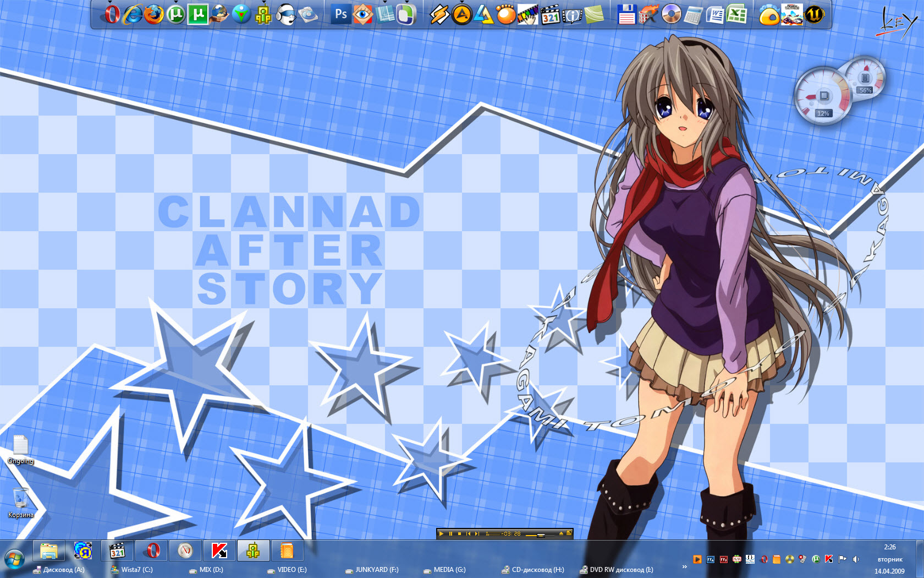Screen dimensions: 924x578
Task: Click the CPU gauge gadget at 12%
Action: tap(823, 96)
